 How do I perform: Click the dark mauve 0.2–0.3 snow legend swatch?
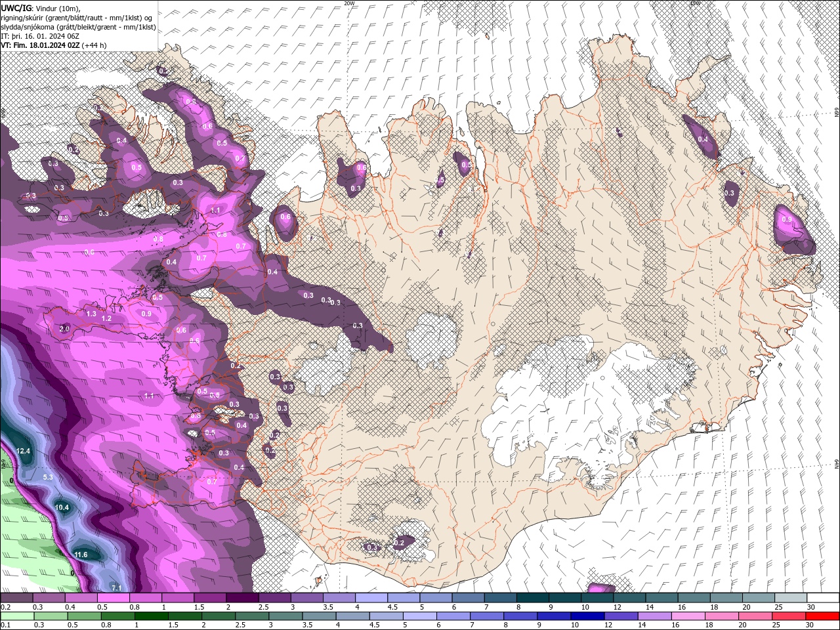click(16, 598)
